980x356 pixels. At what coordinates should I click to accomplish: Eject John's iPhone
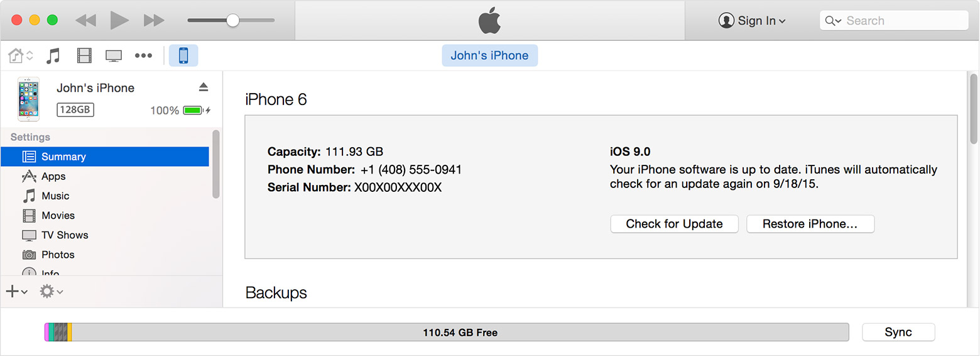[x=203, y=87]
